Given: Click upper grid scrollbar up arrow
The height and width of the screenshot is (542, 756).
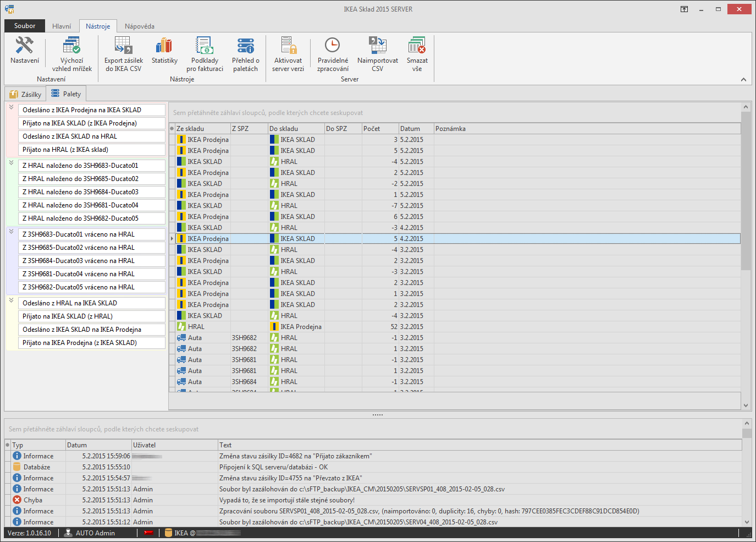Looking at the screenshot, I should (746, 107).
